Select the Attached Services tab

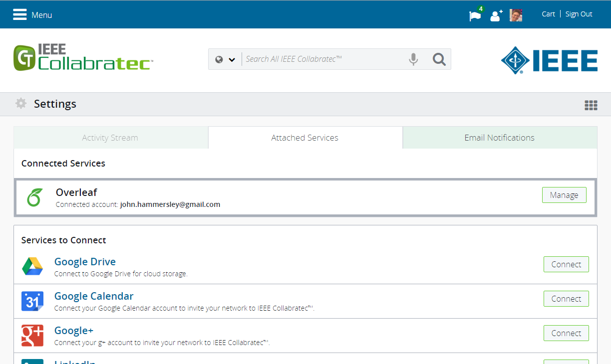click(x=305, y=138)
